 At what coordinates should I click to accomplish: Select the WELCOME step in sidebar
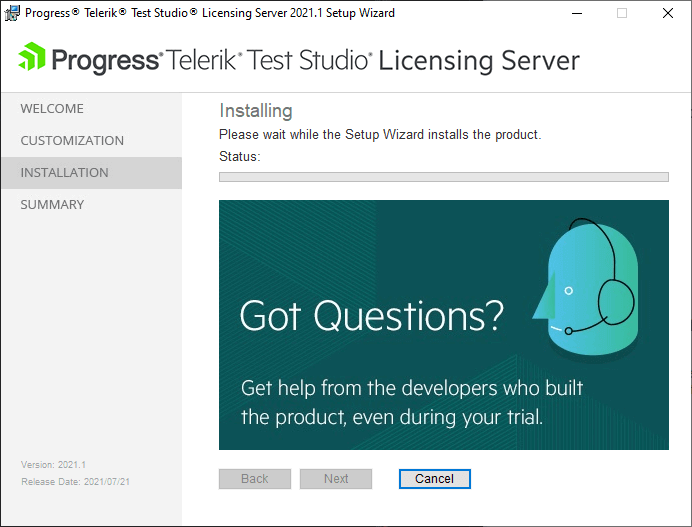[x=91, y=109]
